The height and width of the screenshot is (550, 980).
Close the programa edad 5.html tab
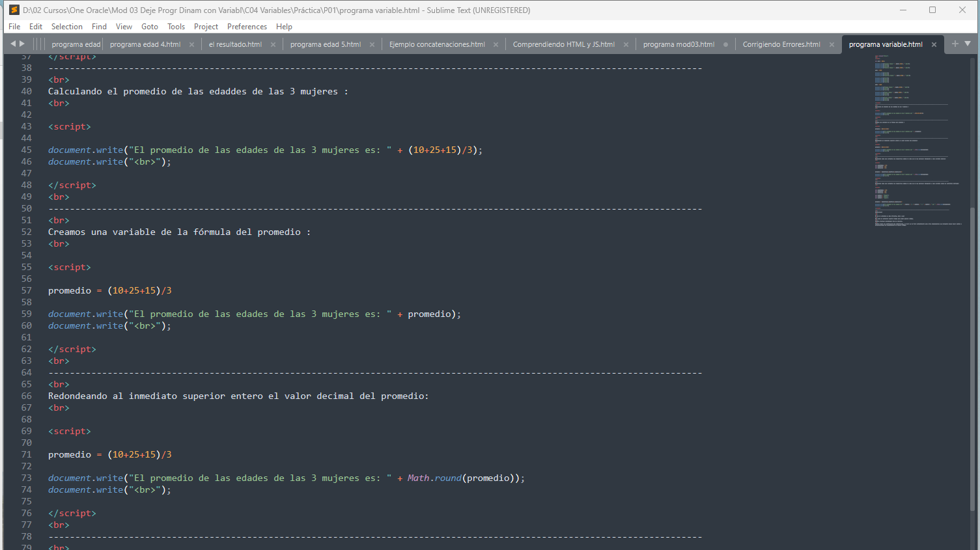pyautogui.click(x=372, y=44)
